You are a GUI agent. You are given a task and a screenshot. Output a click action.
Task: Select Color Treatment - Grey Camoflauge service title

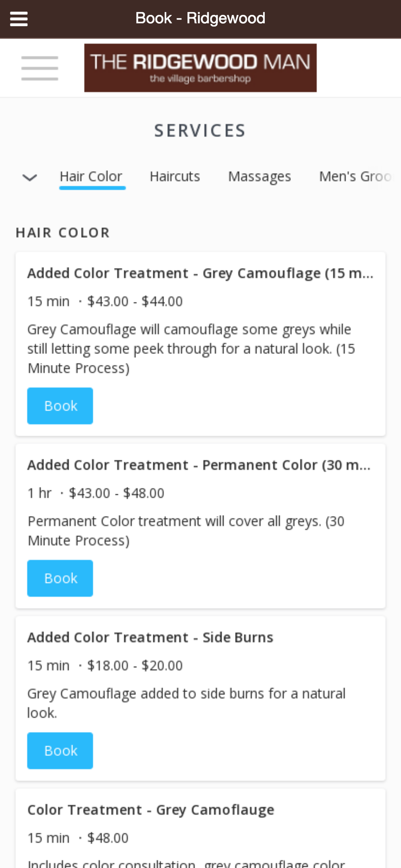click(151, 810)
